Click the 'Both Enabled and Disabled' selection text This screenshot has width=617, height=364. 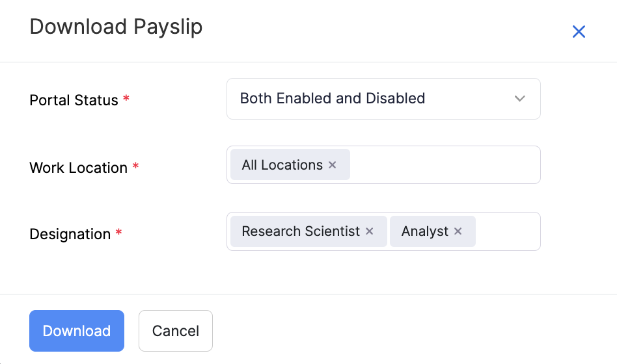[x=333, y=99]
